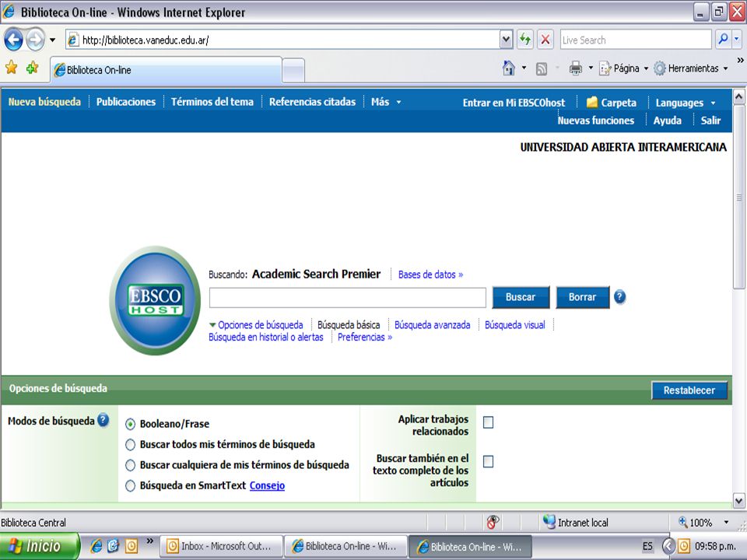Click the page scrollbar down arrow

(x=739, y=500)
